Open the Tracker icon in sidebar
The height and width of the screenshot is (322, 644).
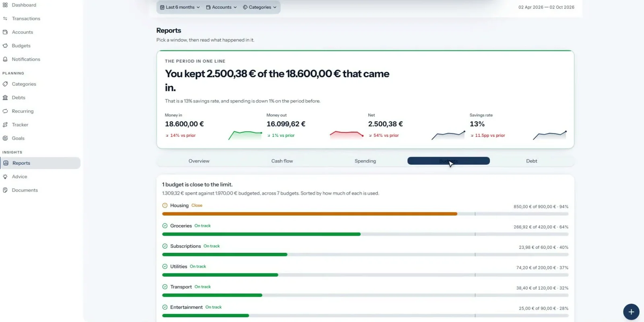(x=5, y=125)
